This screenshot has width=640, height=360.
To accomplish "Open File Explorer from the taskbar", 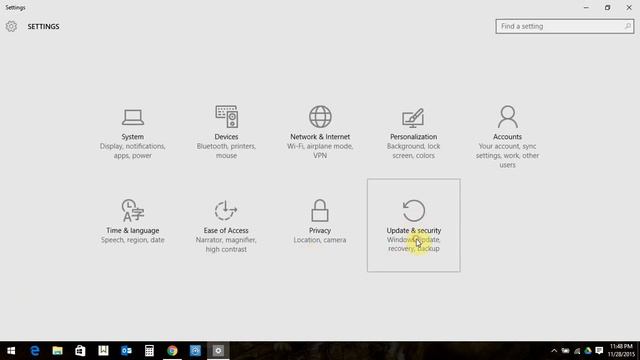I will coord(58,351).
